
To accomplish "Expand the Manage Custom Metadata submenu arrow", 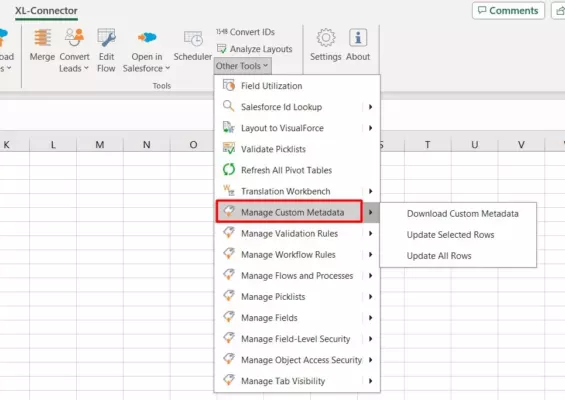I will click(x=370, y=212).
